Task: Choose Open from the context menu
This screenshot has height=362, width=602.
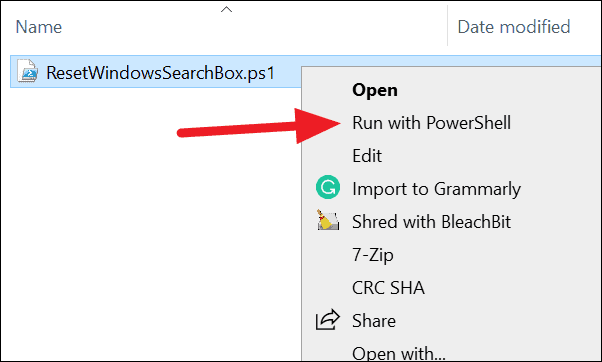Action: click(375, 90)
